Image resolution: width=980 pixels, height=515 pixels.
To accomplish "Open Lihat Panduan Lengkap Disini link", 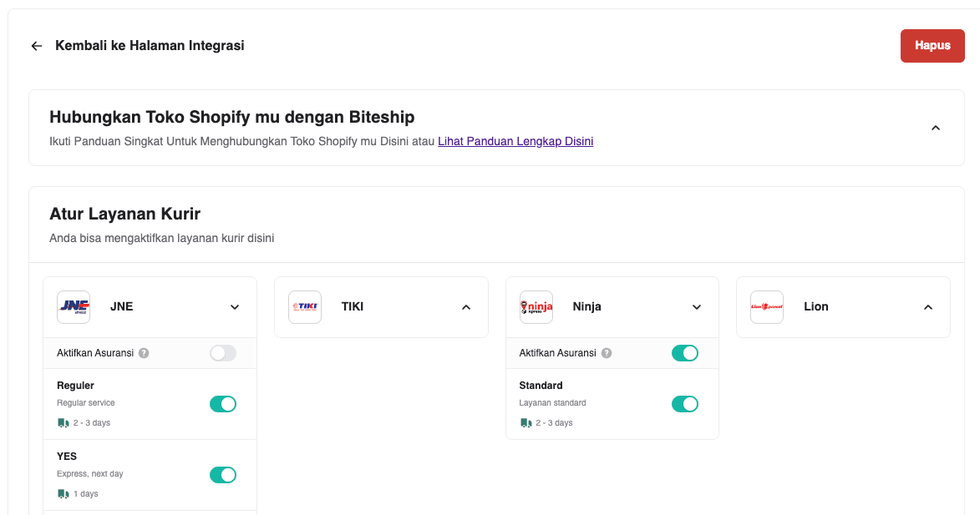I will point(515,141).
